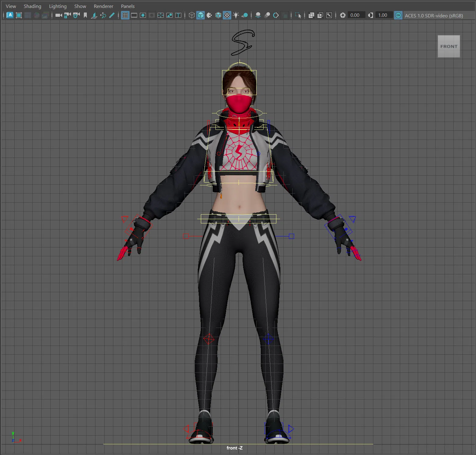The width and height of the screenshot is (476, 455).
Task: Select the 2D Pan/Zoom icon
Action: click(x=103, y=15)
